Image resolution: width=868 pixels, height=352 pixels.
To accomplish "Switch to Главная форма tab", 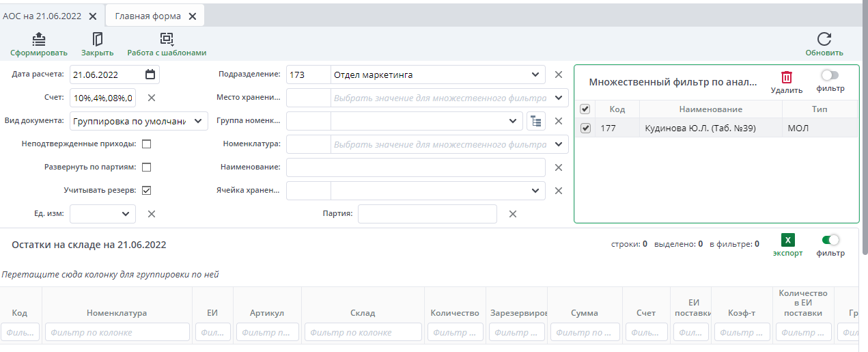I will point(148,16).
